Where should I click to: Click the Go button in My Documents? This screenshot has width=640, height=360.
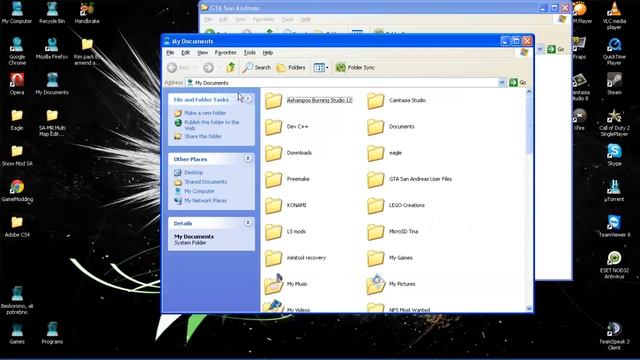518,83
